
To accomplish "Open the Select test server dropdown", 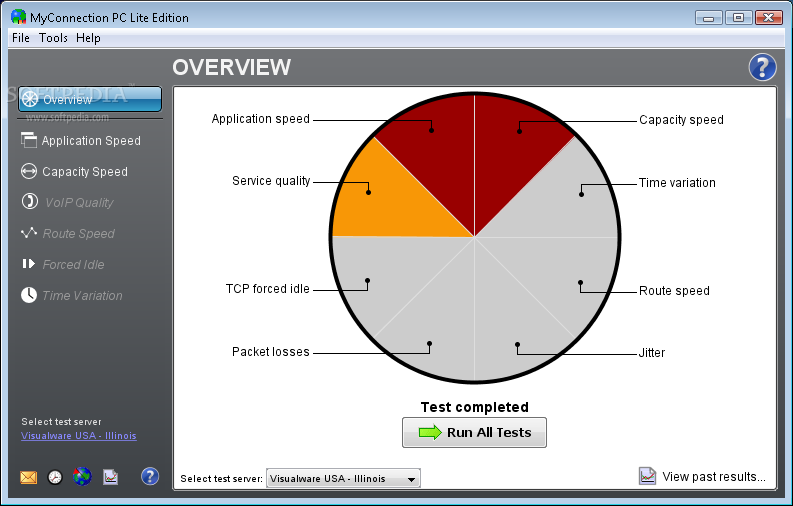I will (x=343, y=478).
